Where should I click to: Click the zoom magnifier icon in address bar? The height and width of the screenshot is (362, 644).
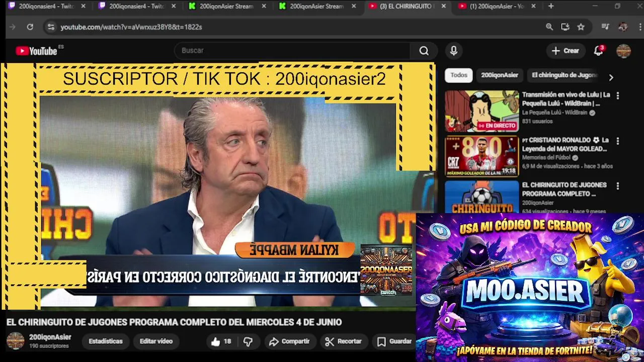(549, 27)
